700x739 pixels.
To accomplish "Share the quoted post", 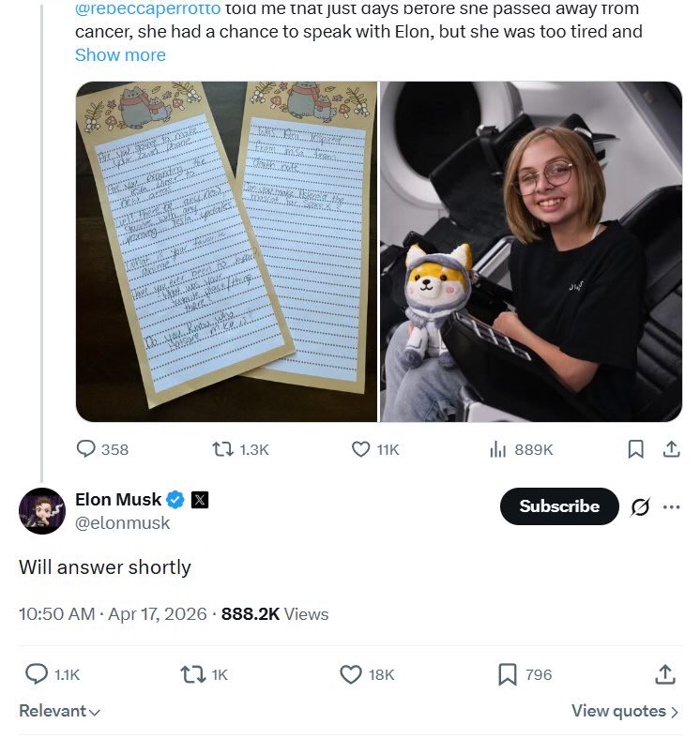I will [x=671, y=449].
